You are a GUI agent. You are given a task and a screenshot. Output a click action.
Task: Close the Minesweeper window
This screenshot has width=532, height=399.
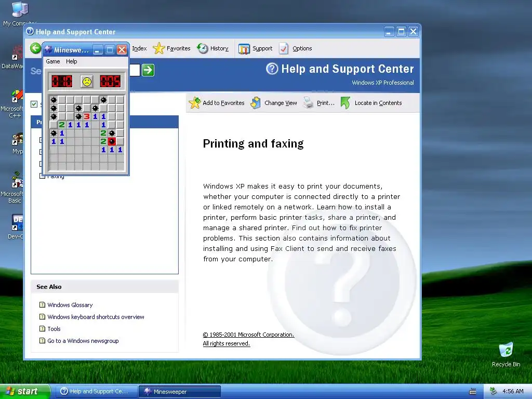point(122,50)
